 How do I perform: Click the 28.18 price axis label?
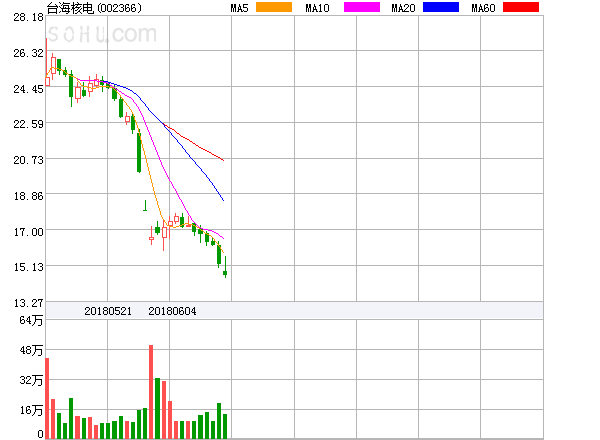(29, 17)
